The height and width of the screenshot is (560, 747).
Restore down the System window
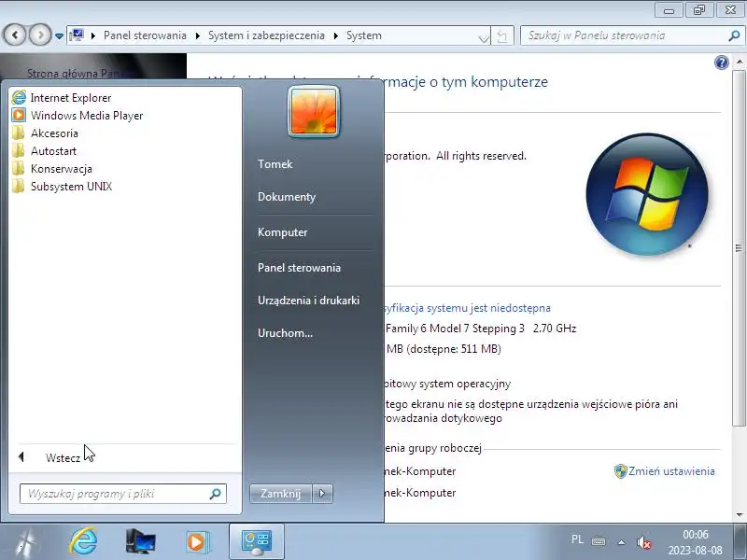point(698,10)
